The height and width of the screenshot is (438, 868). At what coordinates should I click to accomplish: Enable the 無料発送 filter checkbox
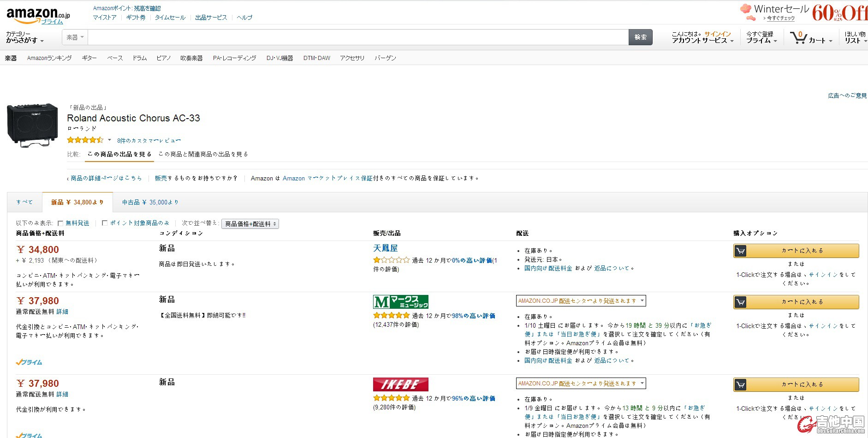60,223
